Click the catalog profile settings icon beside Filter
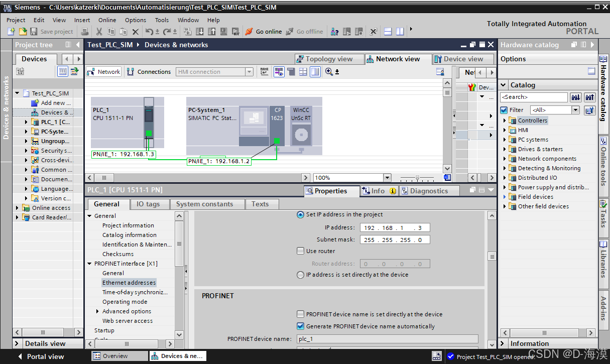 589,110
